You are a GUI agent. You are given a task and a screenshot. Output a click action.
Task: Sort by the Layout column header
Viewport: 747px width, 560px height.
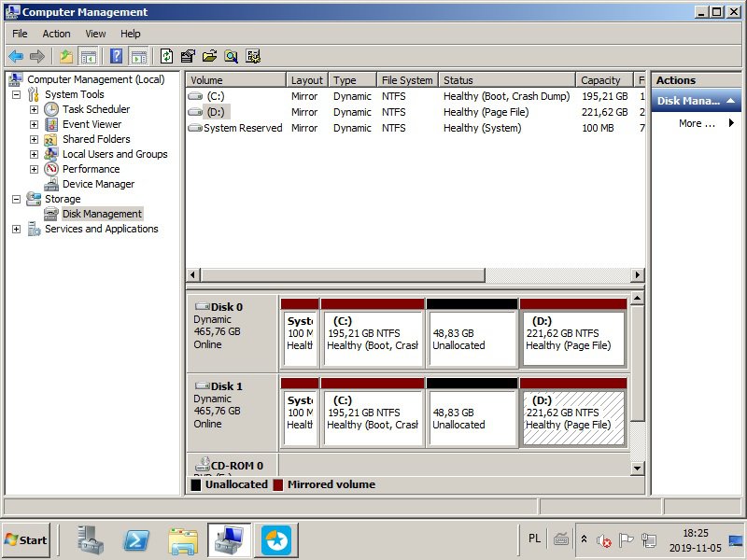pos(307,80)
